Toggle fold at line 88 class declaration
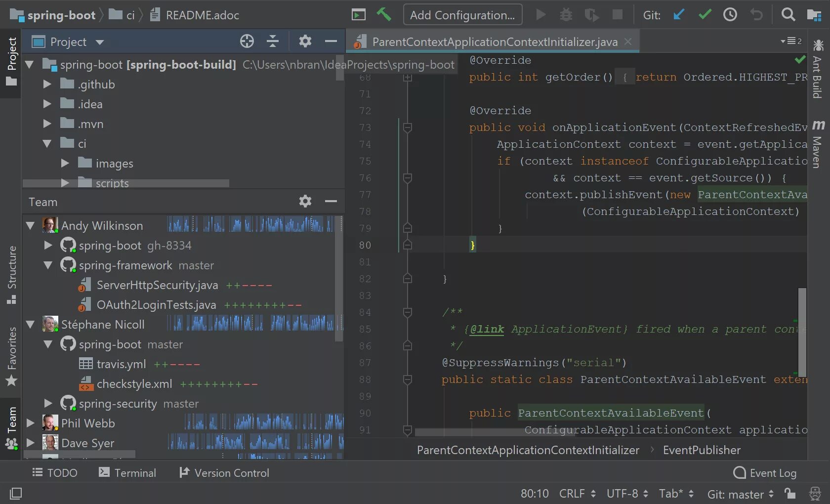Viewport: 830px width, 504px height. (408, 379)
